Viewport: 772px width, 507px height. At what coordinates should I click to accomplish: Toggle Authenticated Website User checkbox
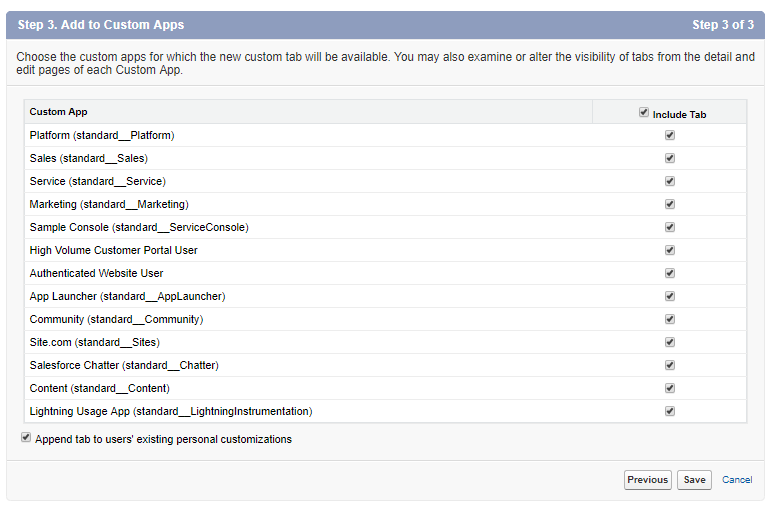pyautogui.click(x=670, y=273)
